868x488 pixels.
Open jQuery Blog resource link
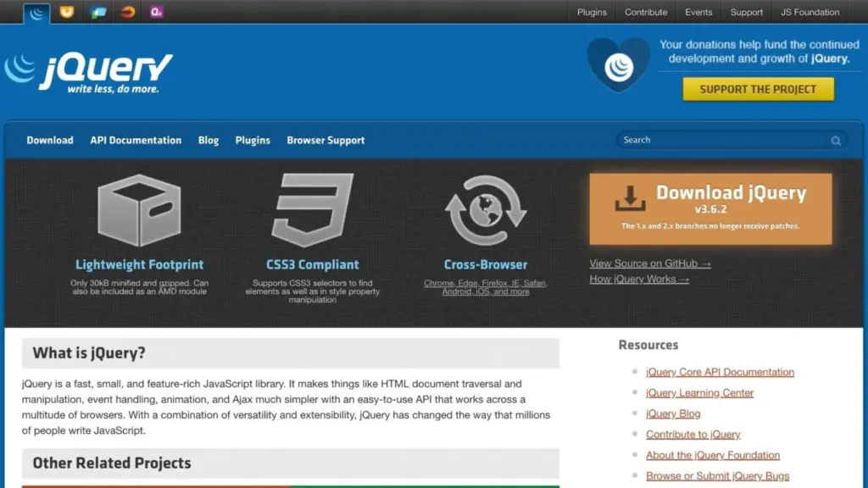[x=673, y=413]
